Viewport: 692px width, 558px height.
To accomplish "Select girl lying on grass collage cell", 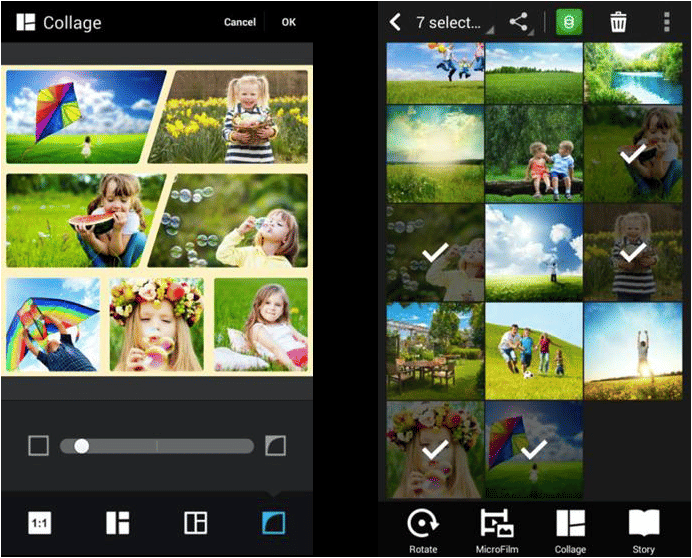I will (x=261, y=324).
